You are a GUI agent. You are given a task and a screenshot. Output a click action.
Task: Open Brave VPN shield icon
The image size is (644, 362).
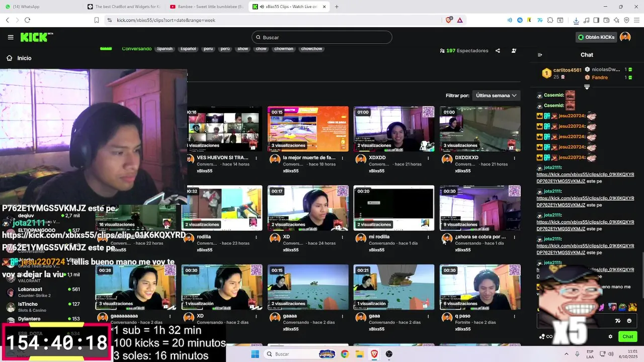click(627, 20)
